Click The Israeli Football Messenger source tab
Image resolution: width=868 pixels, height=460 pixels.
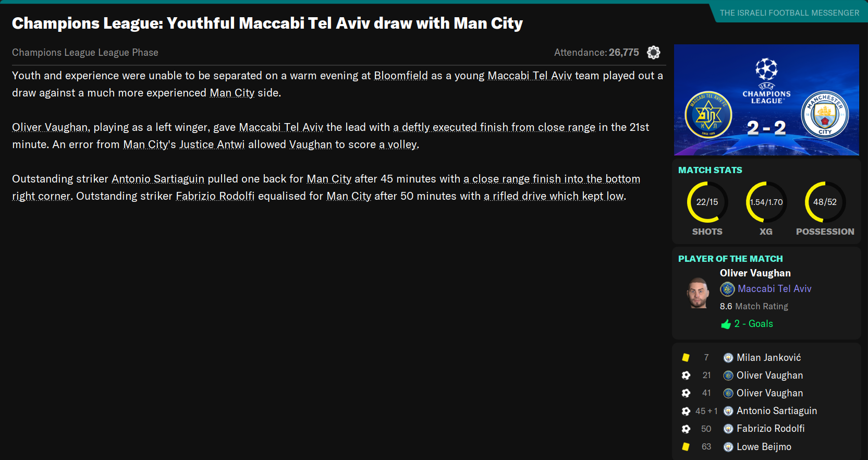click(789, 13)
